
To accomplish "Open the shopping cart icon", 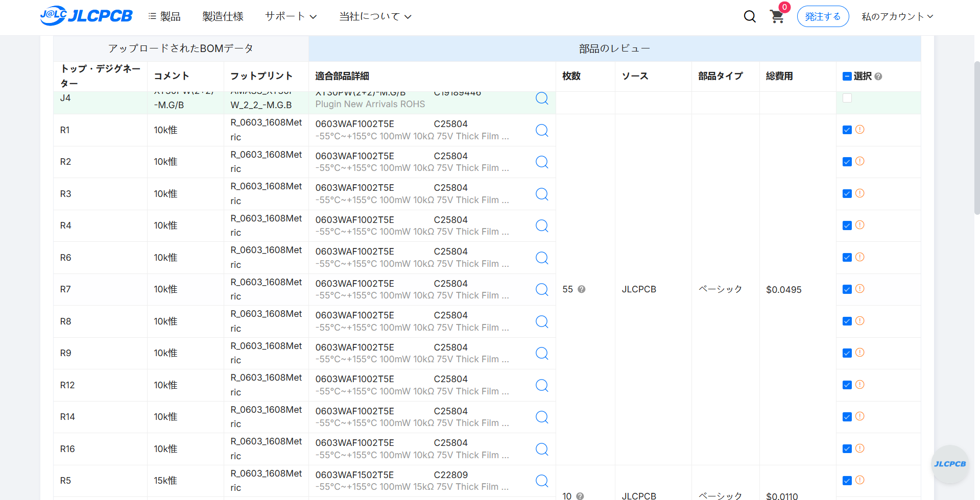I will pos(777,17).
